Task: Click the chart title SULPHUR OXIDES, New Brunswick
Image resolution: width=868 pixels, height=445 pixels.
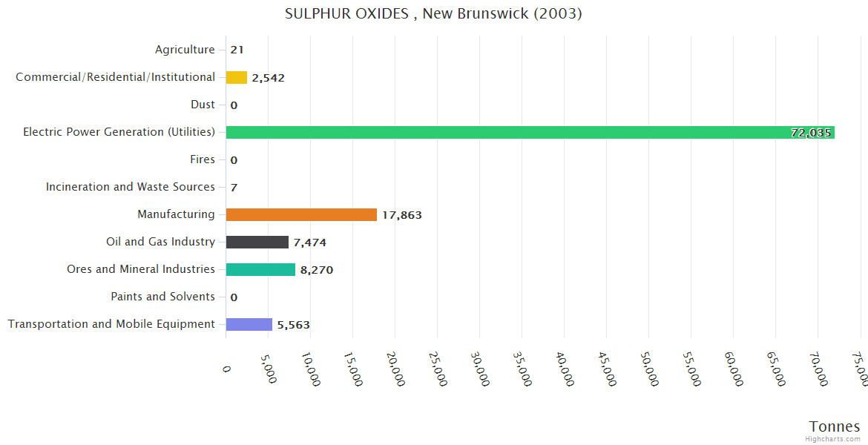Action: coord(433,14)
